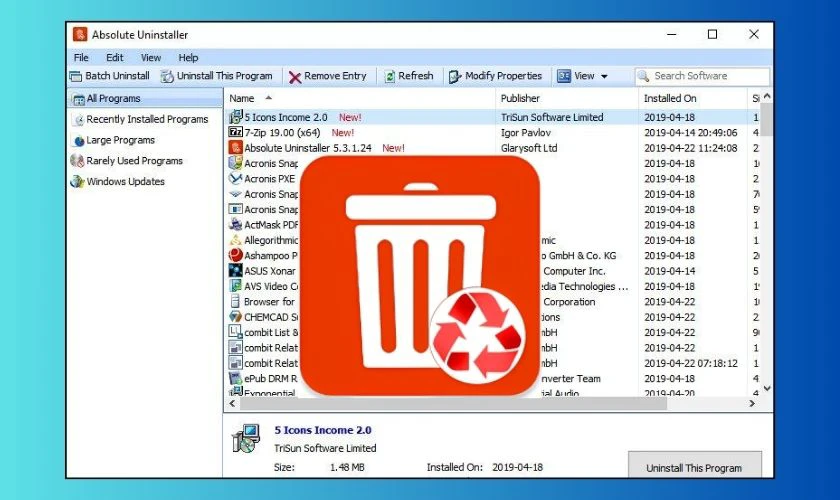Click install date 2019-04-14 20:49:06
840x500 pixels.
click(691, 132)
